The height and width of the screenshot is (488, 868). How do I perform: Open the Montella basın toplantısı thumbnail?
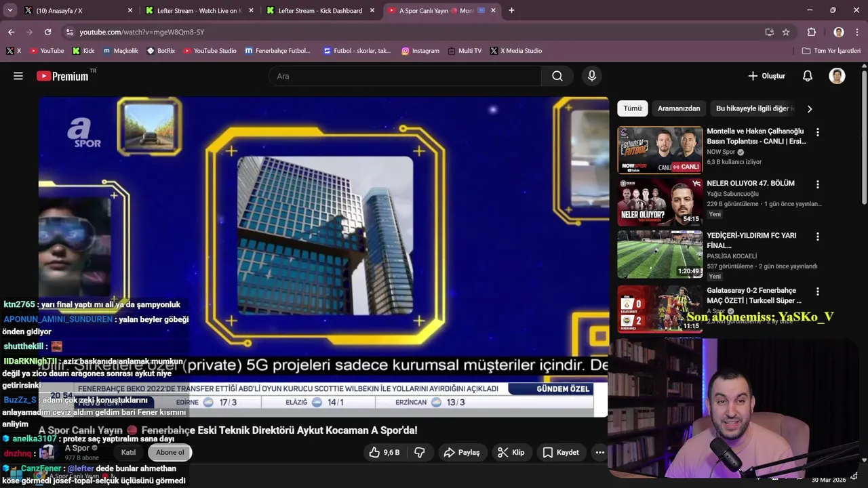[660, 150]
